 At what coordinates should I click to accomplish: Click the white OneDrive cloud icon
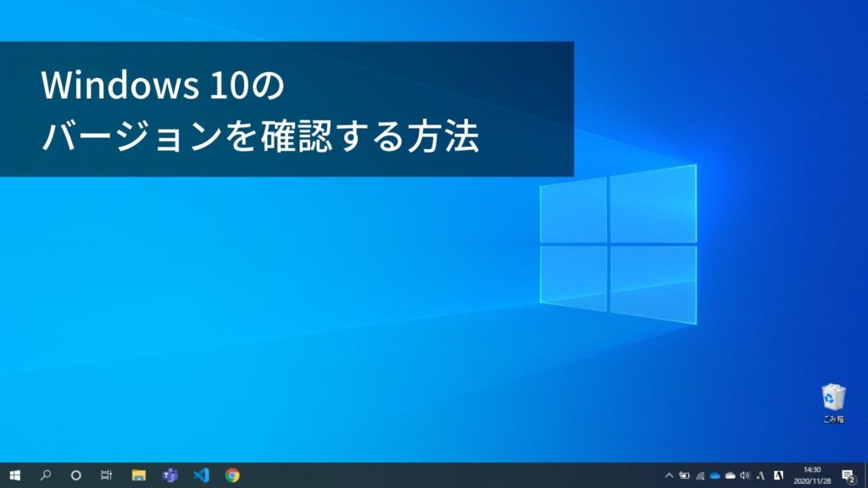730,475
